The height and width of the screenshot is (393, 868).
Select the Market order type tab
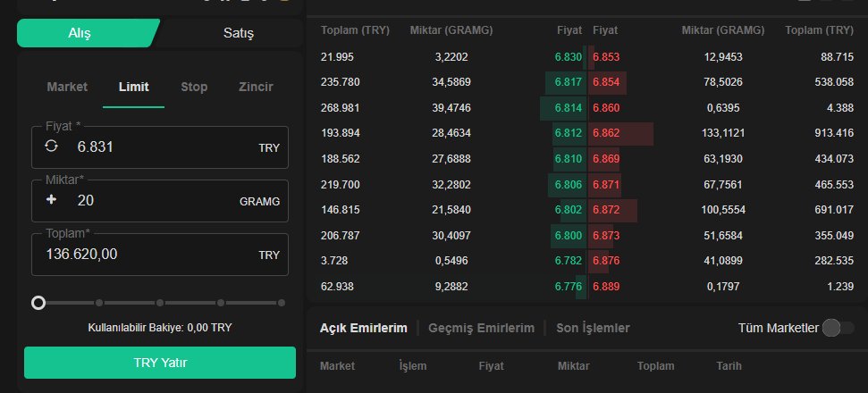67,87
